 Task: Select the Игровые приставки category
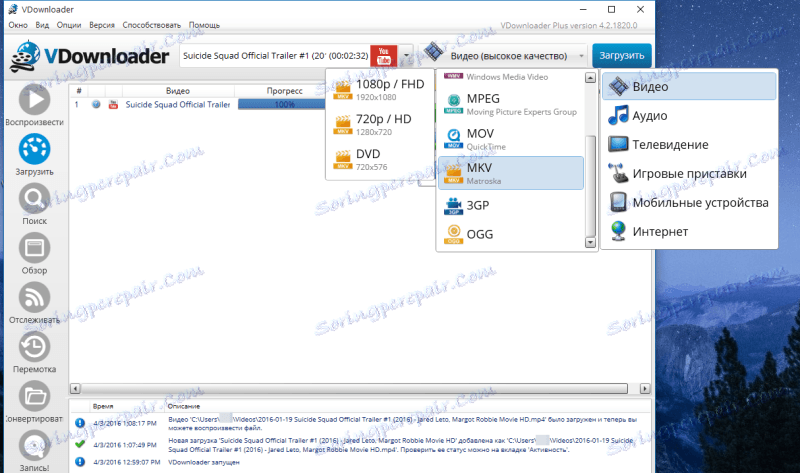pyautogui.click(x=689, y=173)
